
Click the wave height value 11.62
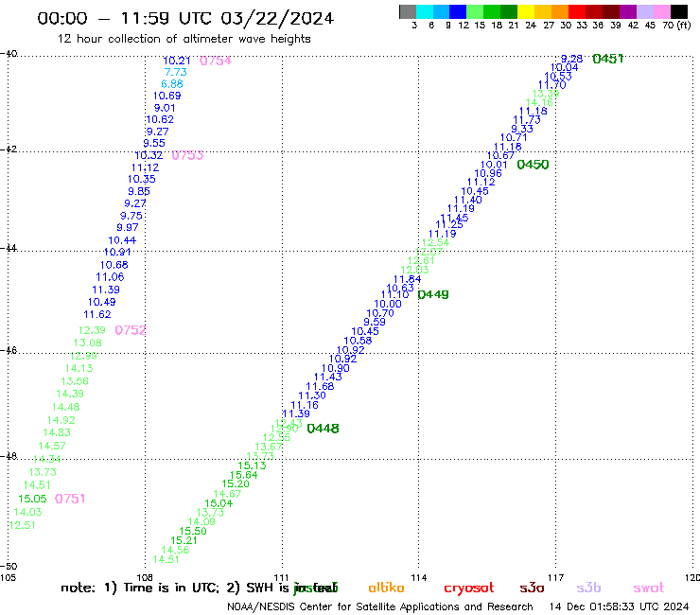[97, 314]
